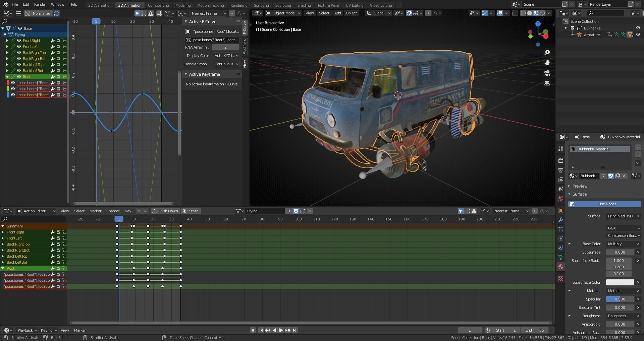Open the Material properties tab icon
This screenshot has height=341, width=644.
point(560,267)
